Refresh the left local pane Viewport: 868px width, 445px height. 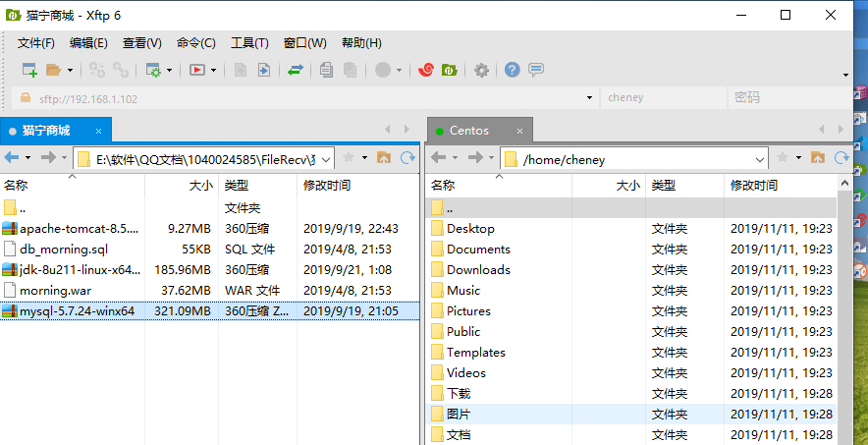pyautogui.click(x=408, y=158)
